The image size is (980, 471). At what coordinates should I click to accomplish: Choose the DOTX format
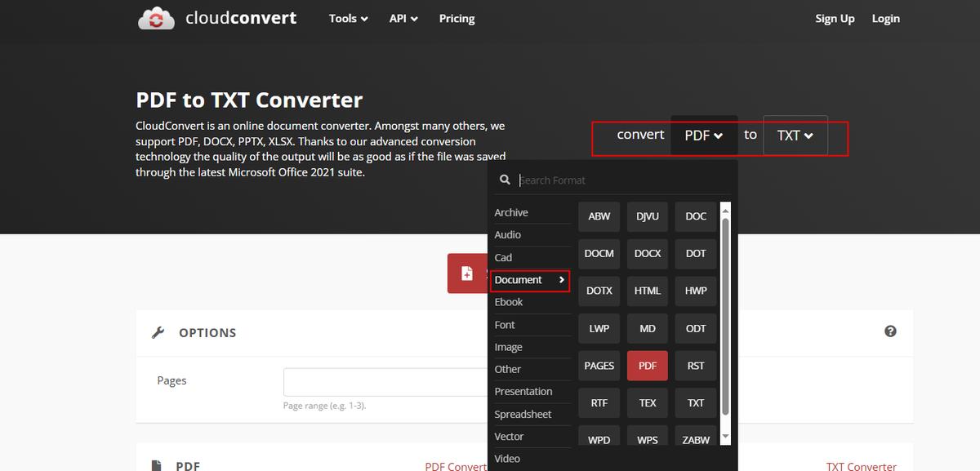point(599,291)
